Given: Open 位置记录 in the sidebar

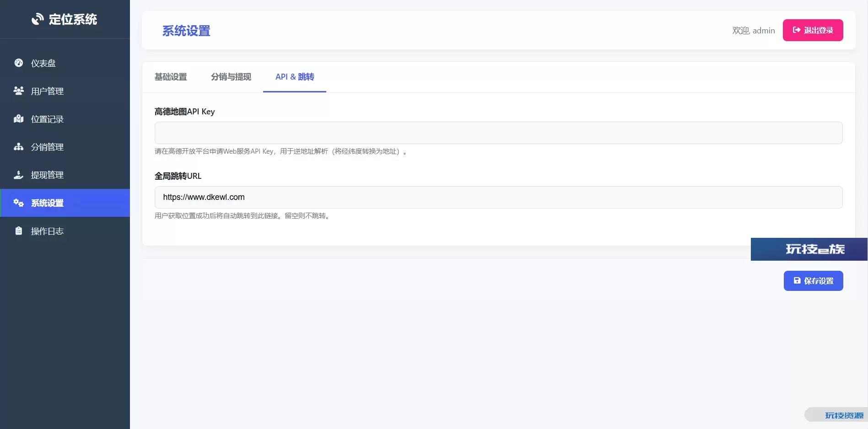Looking at the screenshot, I should click(47, 119).
